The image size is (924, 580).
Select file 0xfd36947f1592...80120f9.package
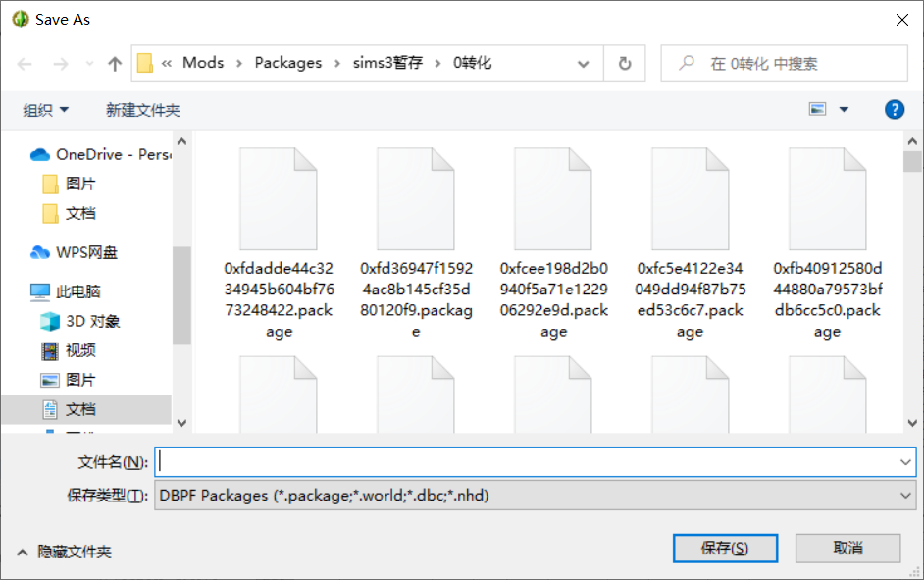click(x=416, y=242)
